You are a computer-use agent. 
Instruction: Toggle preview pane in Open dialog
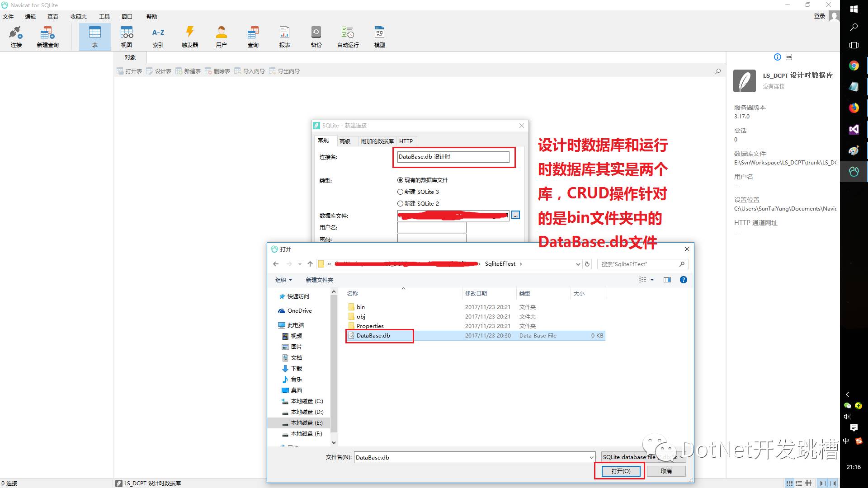pyautogui.click(x=667, y=280)
